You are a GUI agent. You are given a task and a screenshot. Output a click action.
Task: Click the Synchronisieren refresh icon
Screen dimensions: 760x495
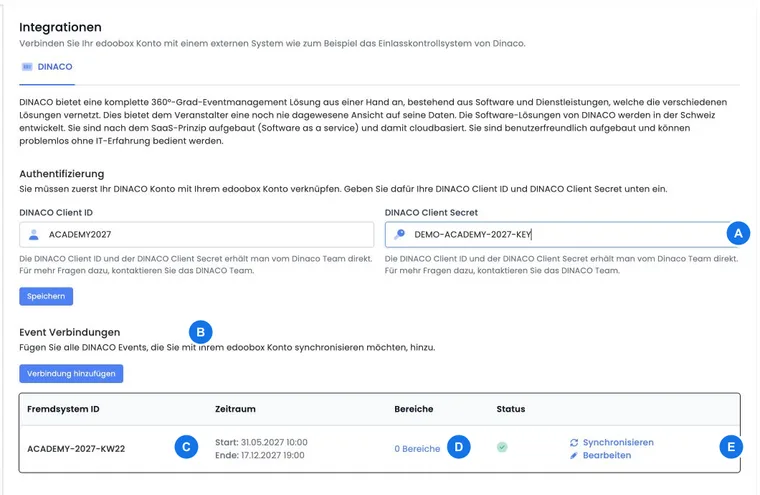pyautogui.click(x=574, y=443)
